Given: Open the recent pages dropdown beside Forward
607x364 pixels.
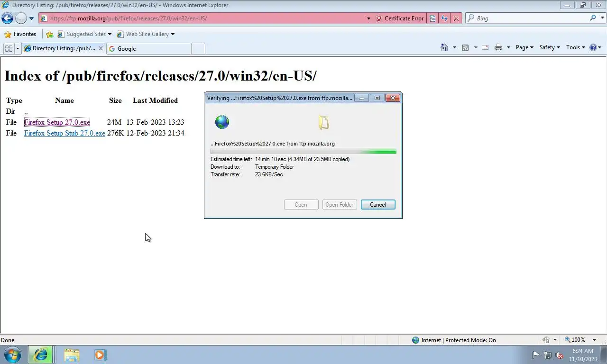Looking at the screenshot, I should click(31, 18).
